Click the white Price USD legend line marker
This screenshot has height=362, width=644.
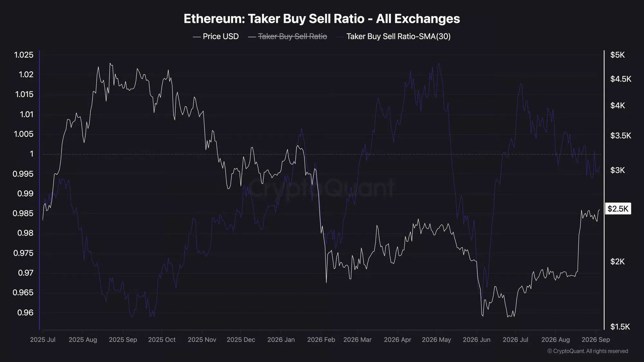point(197,37)
